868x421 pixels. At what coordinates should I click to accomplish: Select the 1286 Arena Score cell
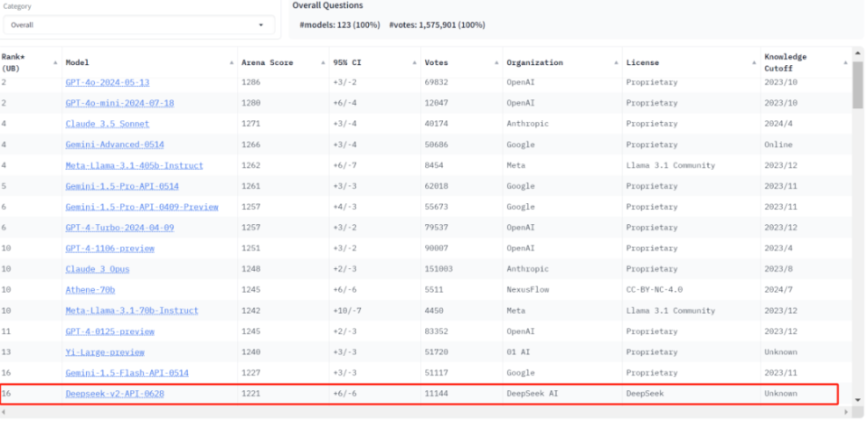[250, 82]
